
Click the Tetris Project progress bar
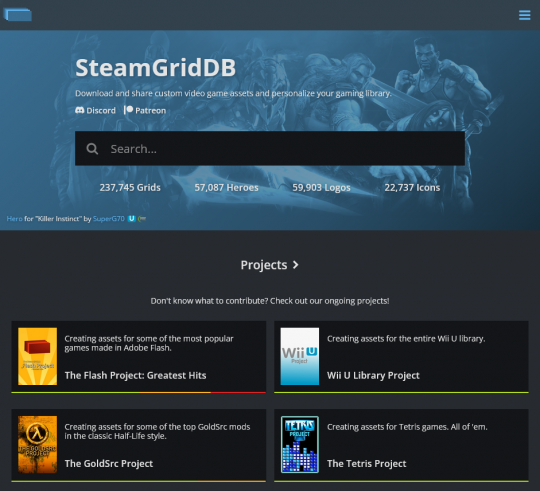[401, 481]
